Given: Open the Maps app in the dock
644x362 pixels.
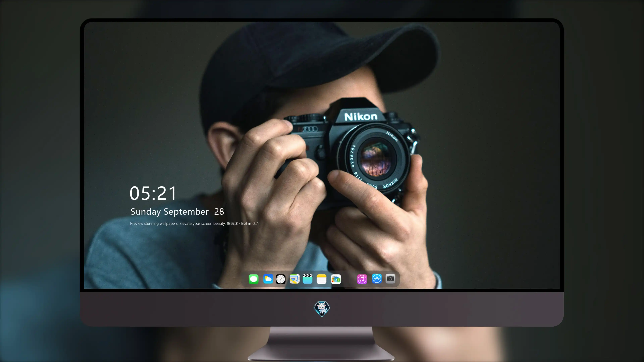Looking at the screenshot, I should click(x=294, y=279).
